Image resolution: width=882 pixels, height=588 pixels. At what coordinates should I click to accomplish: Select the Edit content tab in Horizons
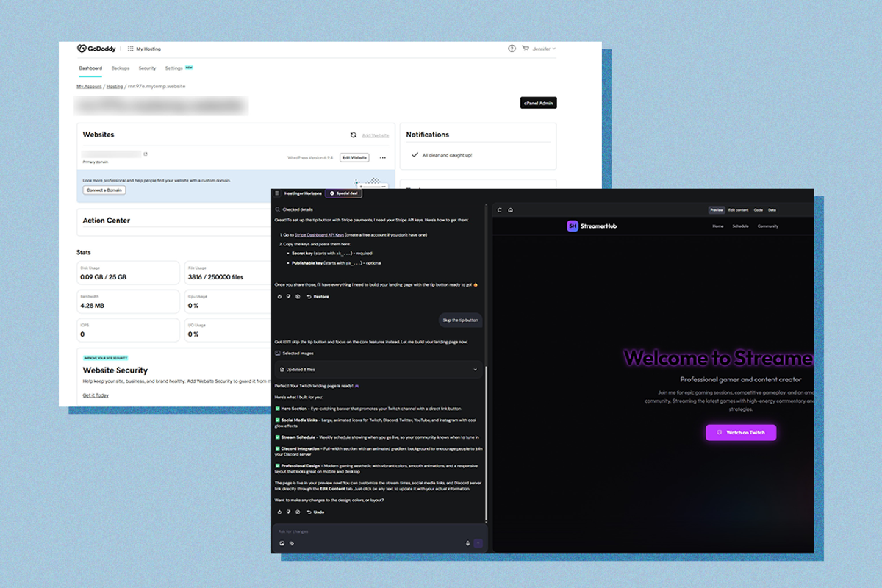point(738,210)
